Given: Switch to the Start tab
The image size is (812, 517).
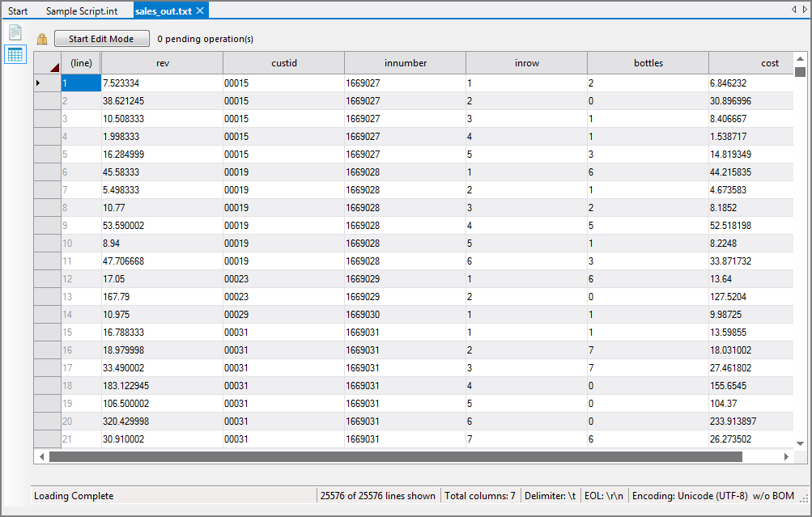Looking at the screenshot, I should click(x=17, y=11).
